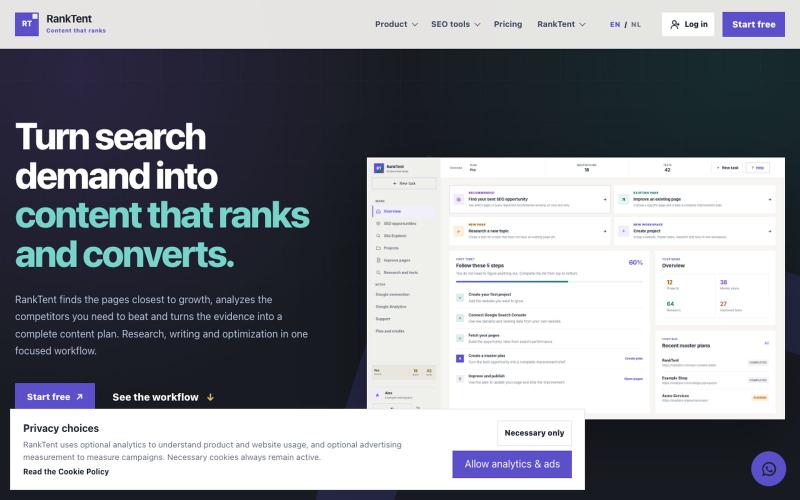Open Research and tools in dashboard sidebar

click(x=403, y=272)
